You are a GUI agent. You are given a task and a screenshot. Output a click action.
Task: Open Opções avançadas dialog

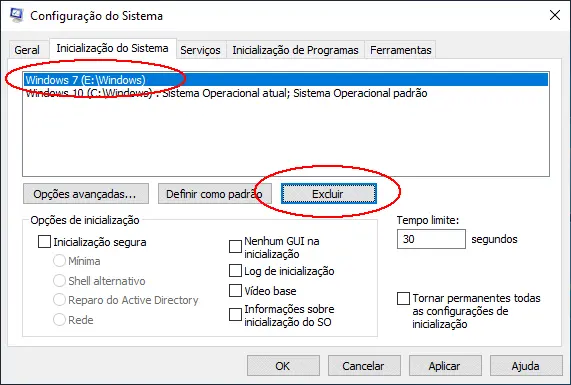(x=86, y=194)
